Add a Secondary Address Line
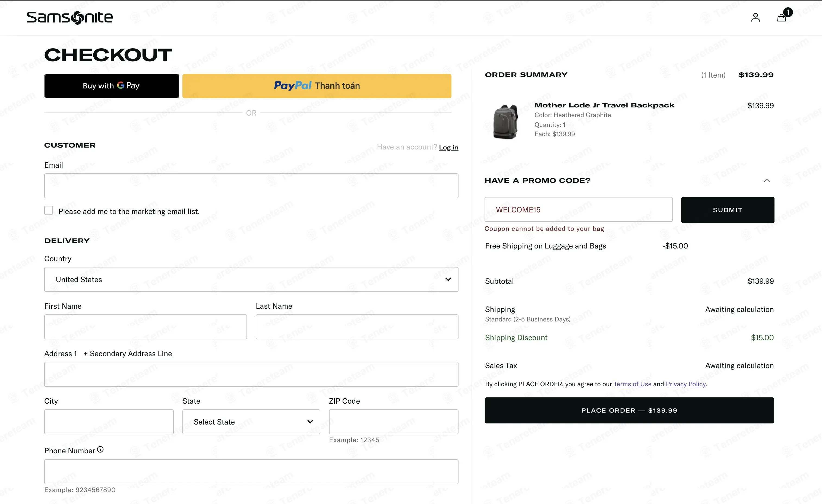822x504 pixels. click(x=128, y=354)
